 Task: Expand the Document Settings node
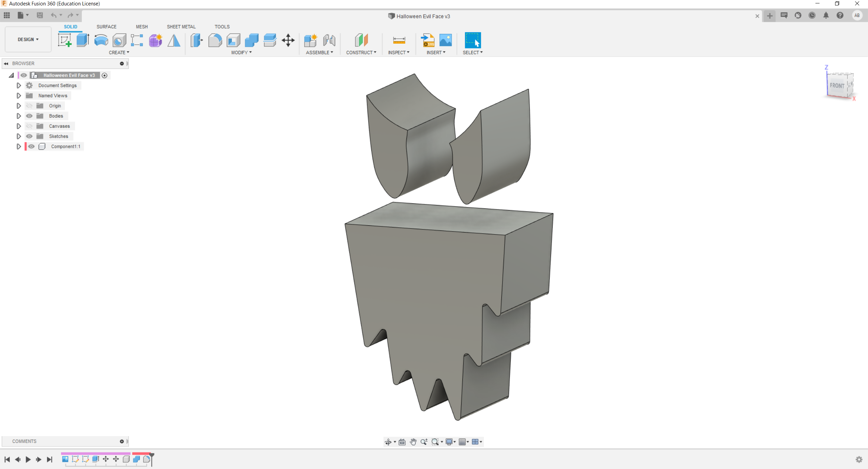point(19,85)
